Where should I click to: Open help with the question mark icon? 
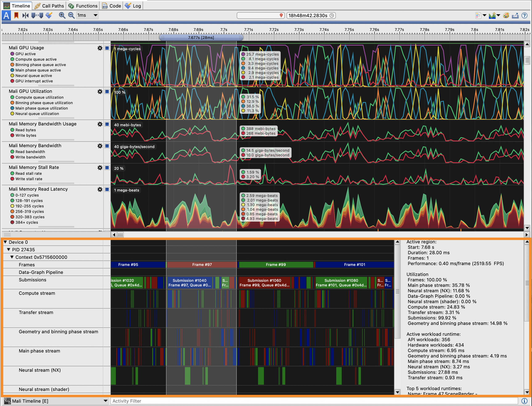(524, 16)
